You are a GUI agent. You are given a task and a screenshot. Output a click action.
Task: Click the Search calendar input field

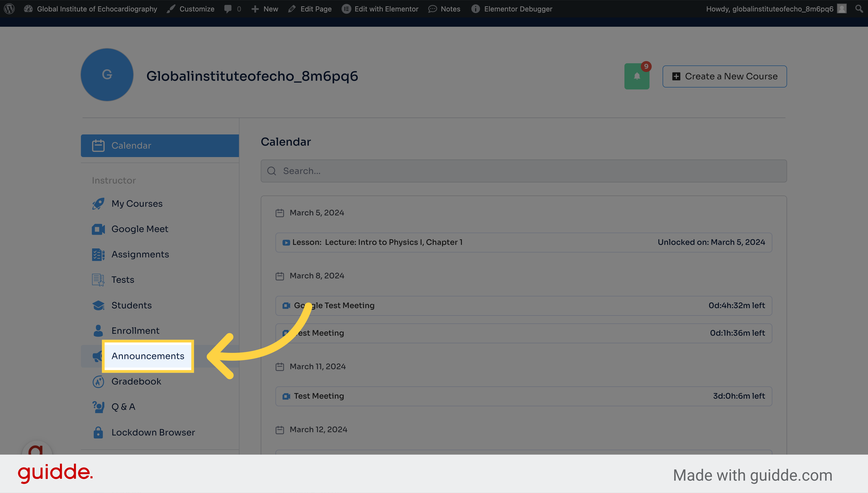pos(523,170)
